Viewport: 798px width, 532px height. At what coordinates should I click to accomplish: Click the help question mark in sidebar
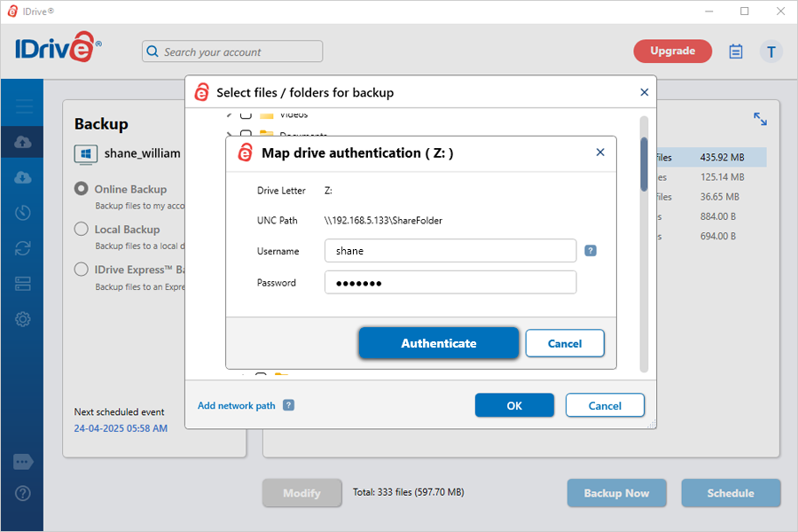tap(24, 493)
